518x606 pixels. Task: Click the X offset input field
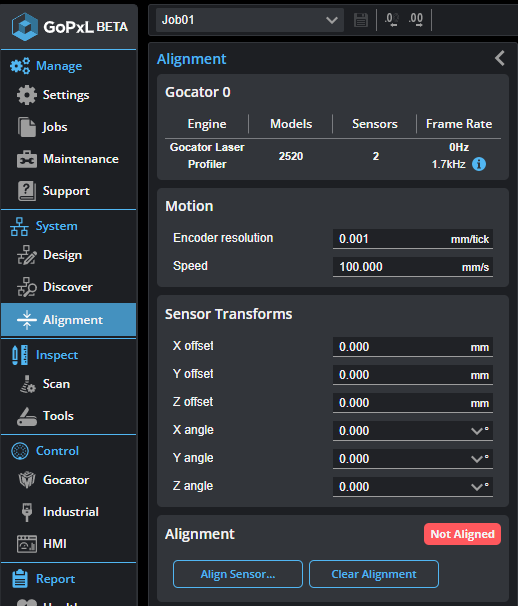pyautogui.click(x=413, y=347)
